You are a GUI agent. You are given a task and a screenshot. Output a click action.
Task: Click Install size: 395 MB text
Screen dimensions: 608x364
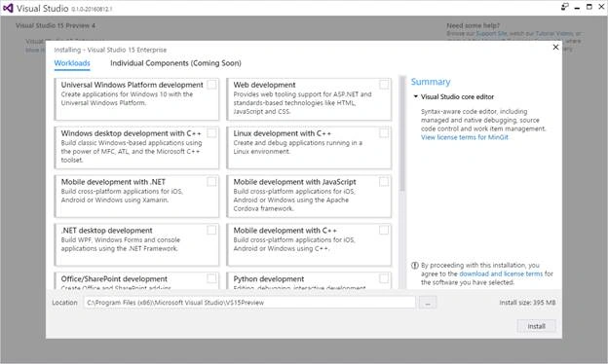tap(527, 303)
